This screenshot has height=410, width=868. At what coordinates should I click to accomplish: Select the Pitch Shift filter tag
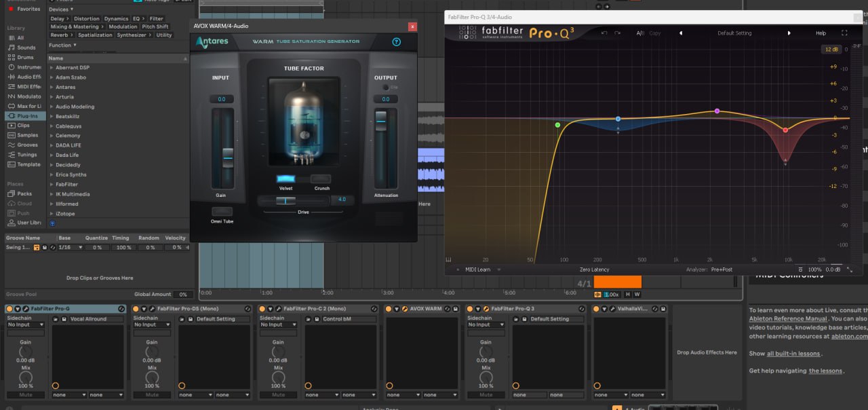[155, 27]
